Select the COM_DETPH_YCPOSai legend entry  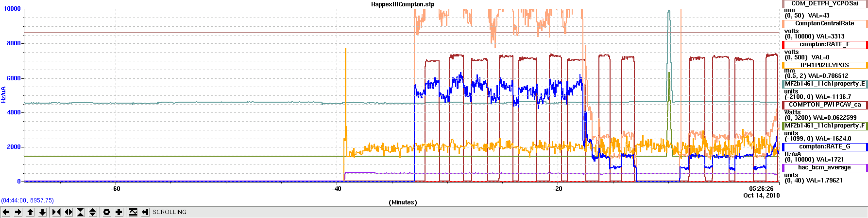(825, 3)
